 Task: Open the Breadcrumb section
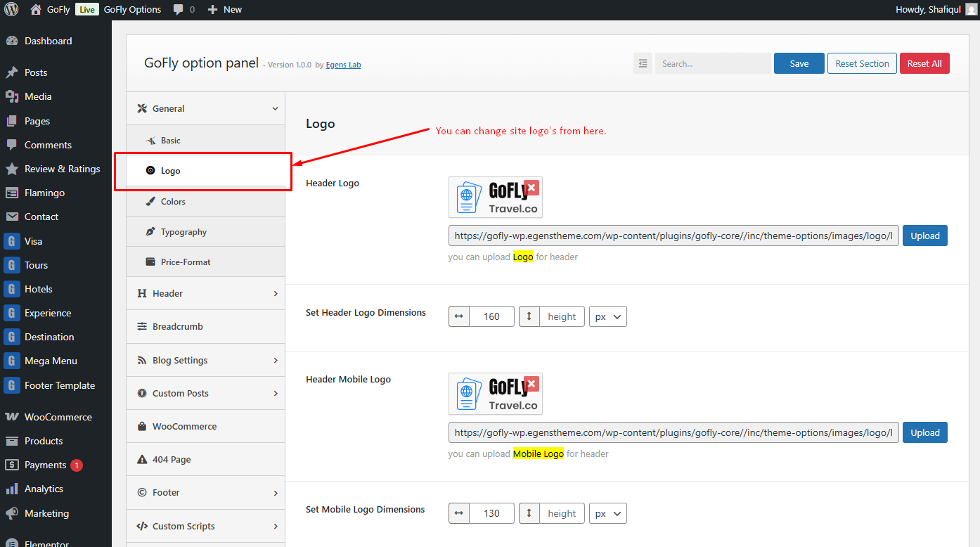[x=205, y=326]
